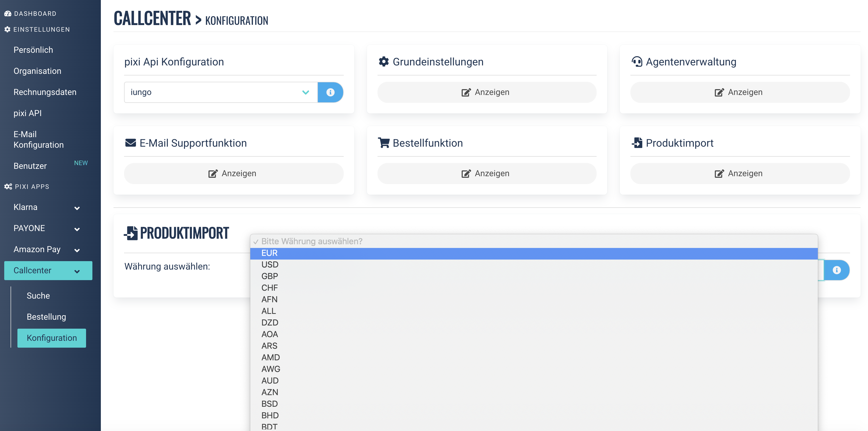This screenshot has height=431, width=868.
Task: Show Bestellfunktion via Anzeigen button
Action: point(487,173)
